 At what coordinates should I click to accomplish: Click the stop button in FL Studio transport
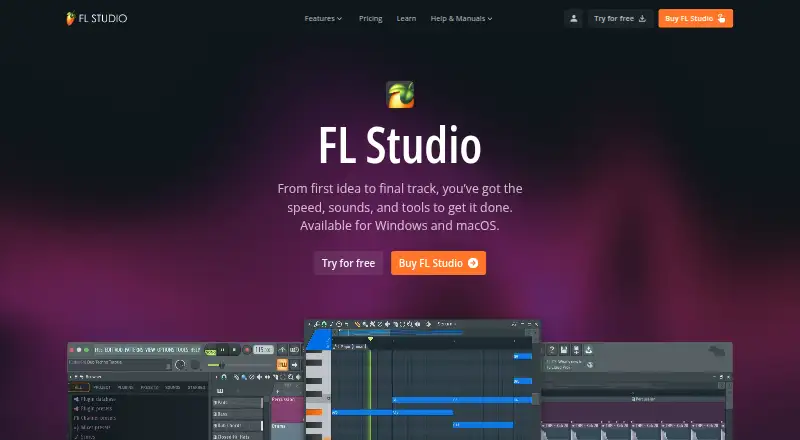(x=234, y=350)
